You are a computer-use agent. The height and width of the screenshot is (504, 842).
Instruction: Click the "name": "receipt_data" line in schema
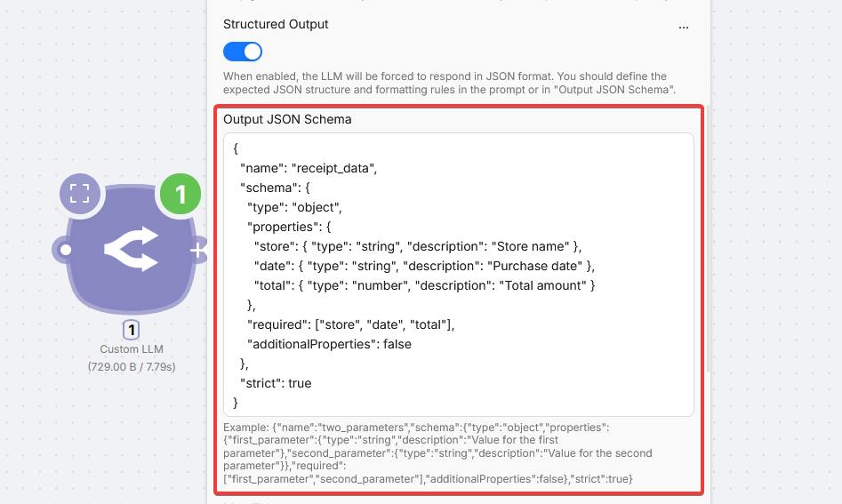[x=309, y=168]
